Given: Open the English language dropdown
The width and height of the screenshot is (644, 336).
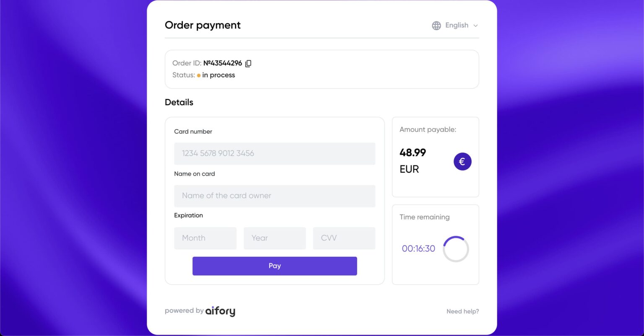Looking at the screenshot, I should coord(457,25).
